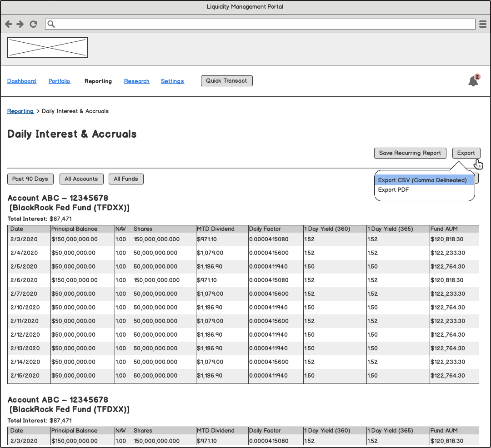Select the Reporting item in the navigation bar
Image resolution: width=491 pixels, height=448 pixels.
[x=98, y=81]
